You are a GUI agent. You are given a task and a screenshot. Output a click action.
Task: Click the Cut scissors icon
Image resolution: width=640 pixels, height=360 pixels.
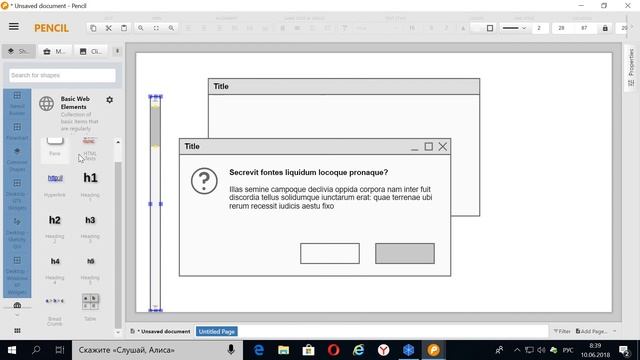(x=109, y=28)
